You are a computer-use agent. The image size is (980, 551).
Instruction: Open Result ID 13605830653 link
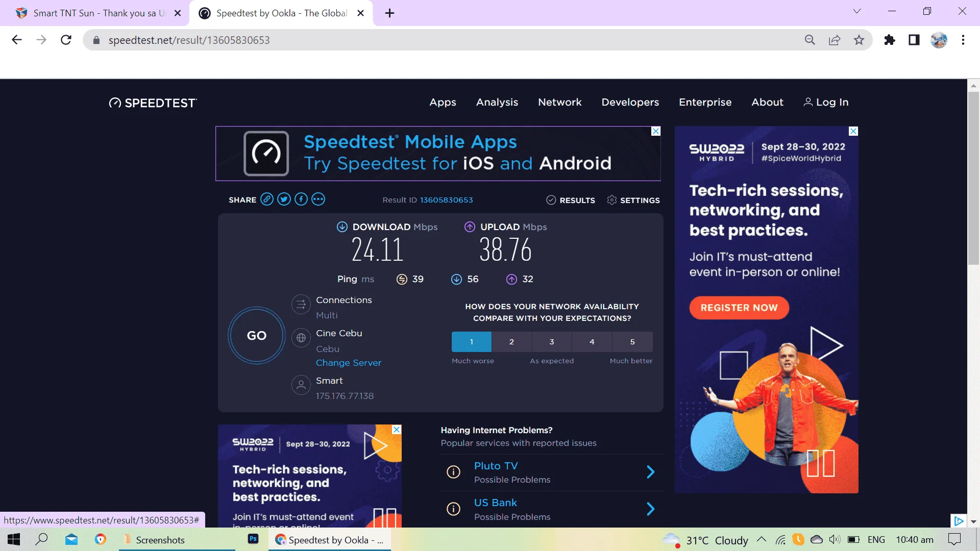(x=447, y=200)
